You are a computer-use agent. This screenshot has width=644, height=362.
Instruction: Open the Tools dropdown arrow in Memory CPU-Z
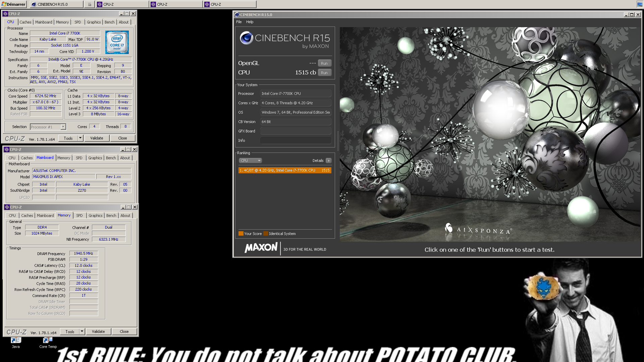pos(82,331)
